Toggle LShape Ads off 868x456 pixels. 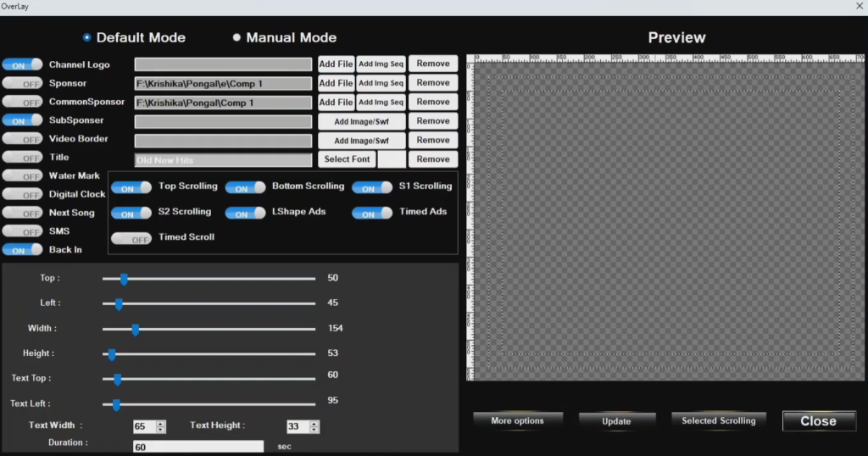point(245,214)
